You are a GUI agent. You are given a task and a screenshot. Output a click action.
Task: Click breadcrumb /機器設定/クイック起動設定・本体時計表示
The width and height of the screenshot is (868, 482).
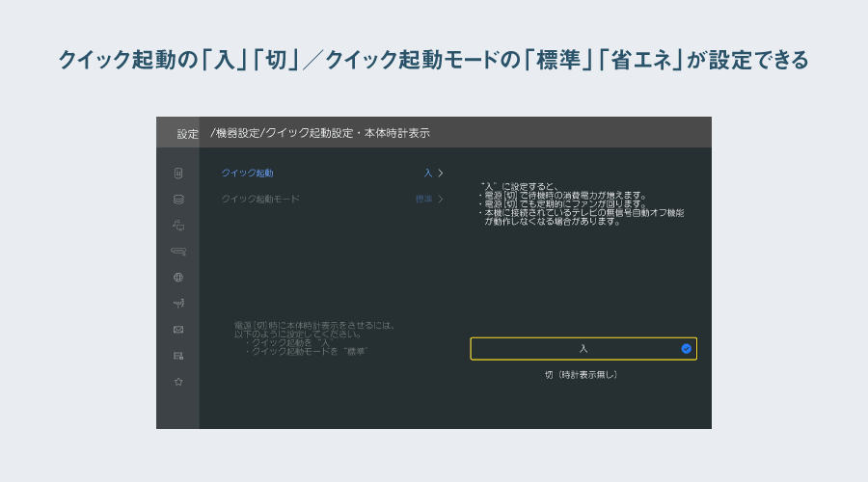point(320,133)
